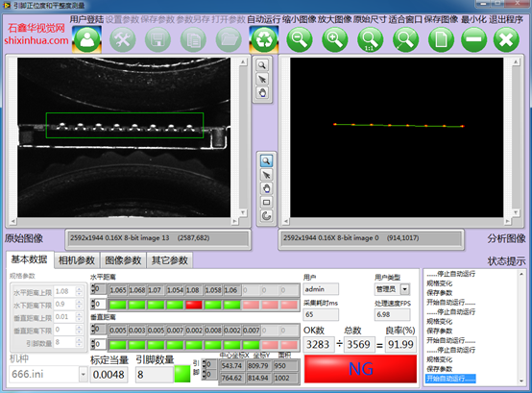This screenshot has height=393, width=532.
Task: Click the 保存图像 document icon
Action: pos(441,39)
